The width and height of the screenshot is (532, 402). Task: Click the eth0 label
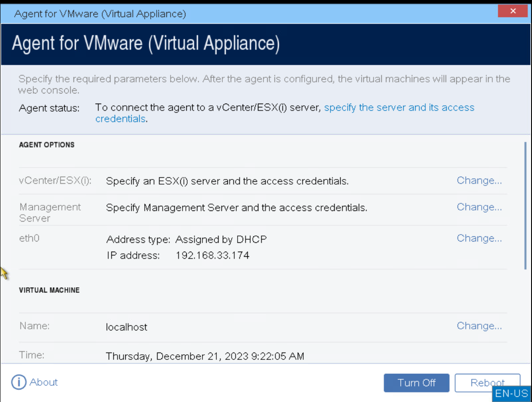[29, 238]
